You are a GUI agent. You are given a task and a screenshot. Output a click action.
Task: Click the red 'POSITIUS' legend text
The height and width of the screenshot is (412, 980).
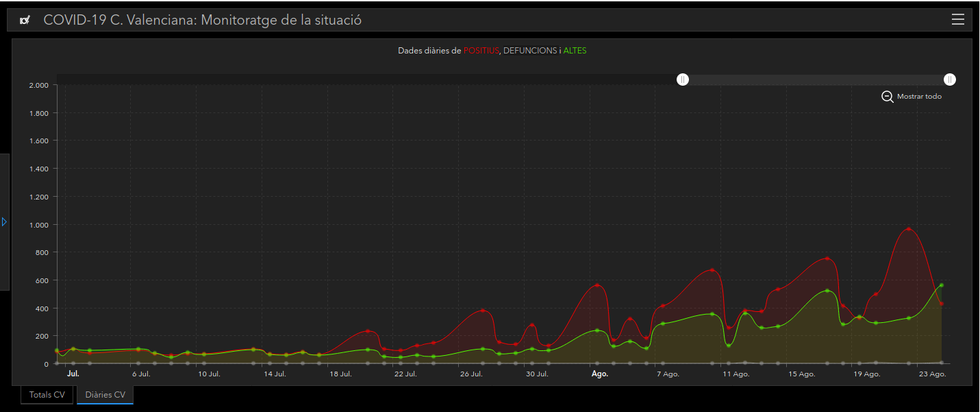pos(481,51)
